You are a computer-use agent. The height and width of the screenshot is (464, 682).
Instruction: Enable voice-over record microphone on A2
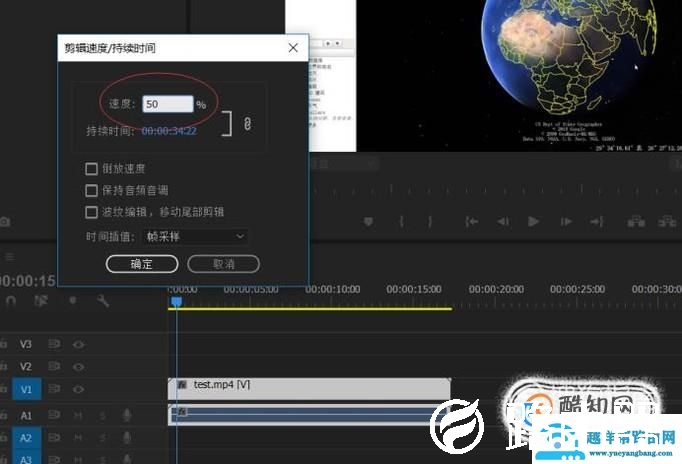point(127,437)
